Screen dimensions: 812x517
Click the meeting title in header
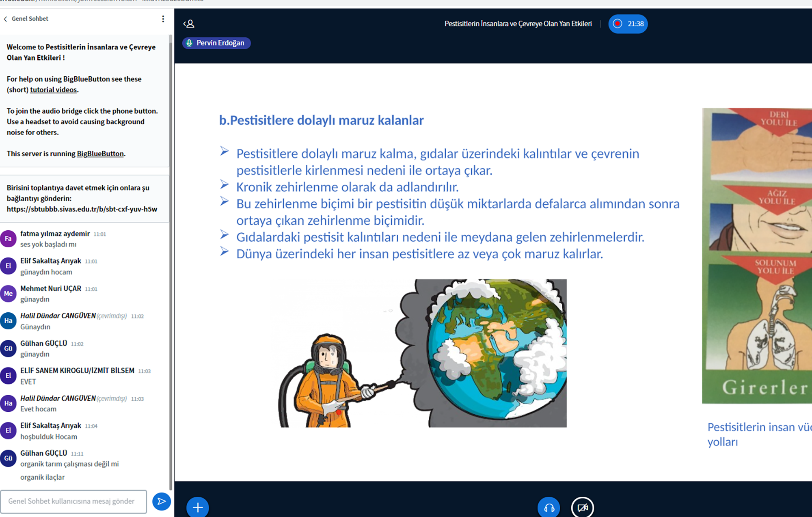point(518,24)
